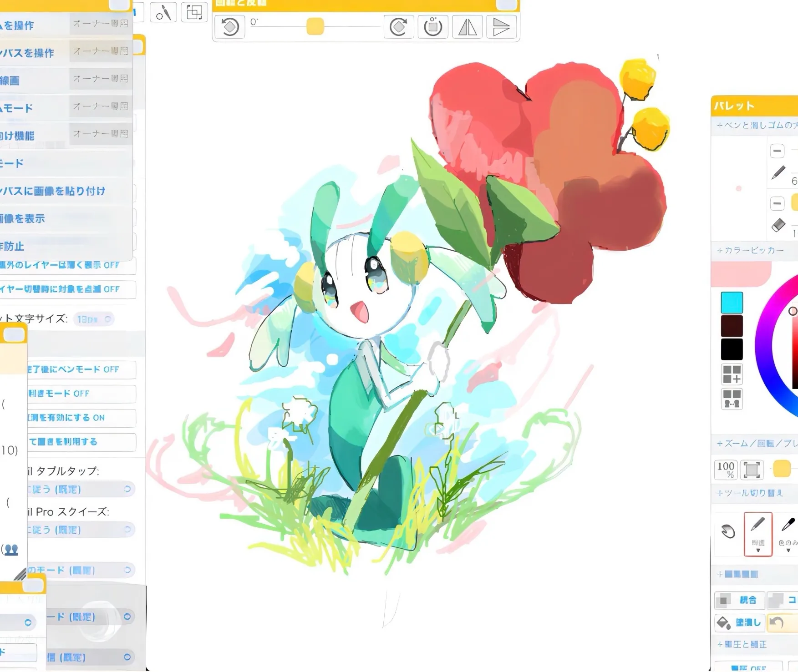
Task: Select the highlighted pen tool
Action: click(x=758, y=534)
